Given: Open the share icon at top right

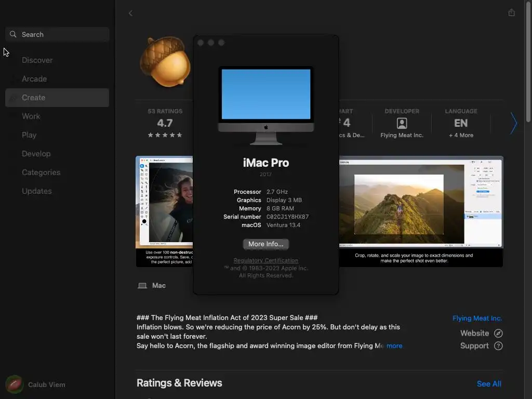Looking at the screenshot, I should click(511, 12).
